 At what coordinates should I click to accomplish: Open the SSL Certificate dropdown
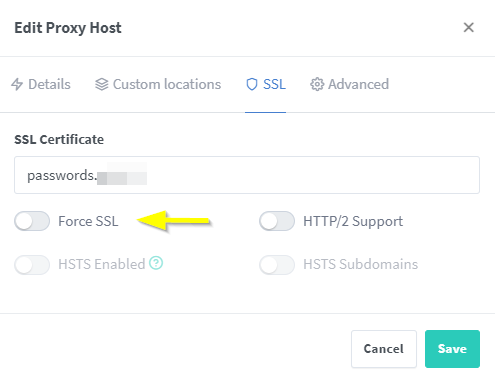click(247, 175)
